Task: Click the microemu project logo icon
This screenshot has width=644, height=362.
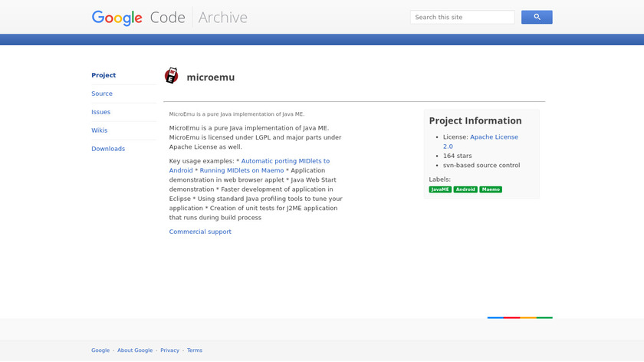Action: tap(172, 76)
